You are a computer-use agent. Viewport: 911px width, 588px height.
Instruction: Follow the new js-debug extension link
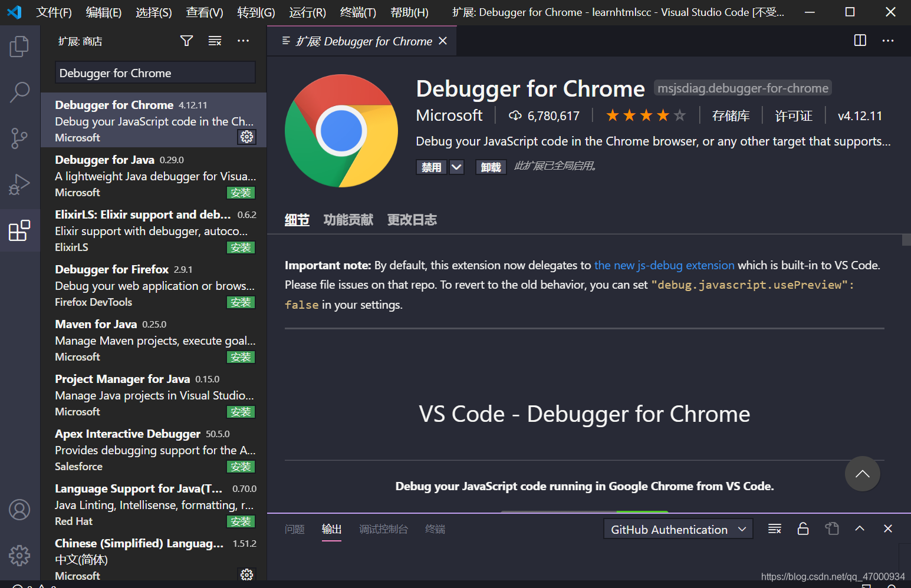[665, 265]
